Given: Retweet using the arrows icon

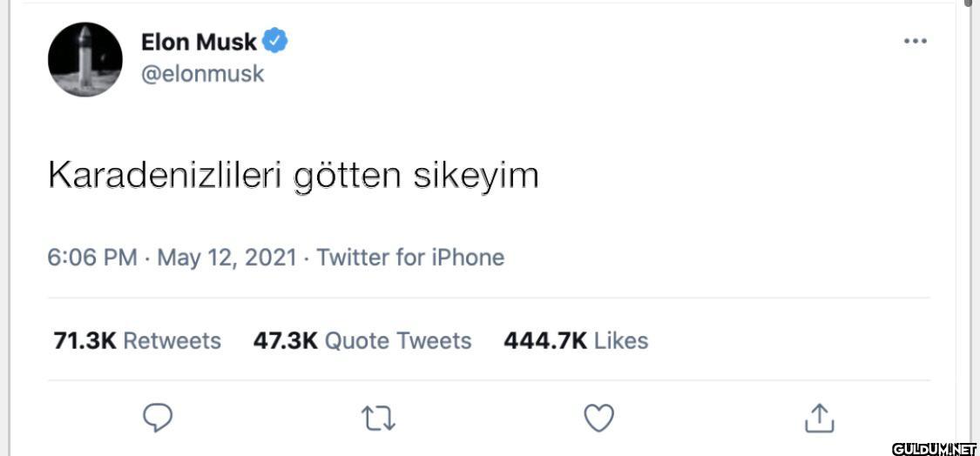Looking at the screenshot, I should click(378, 419).
